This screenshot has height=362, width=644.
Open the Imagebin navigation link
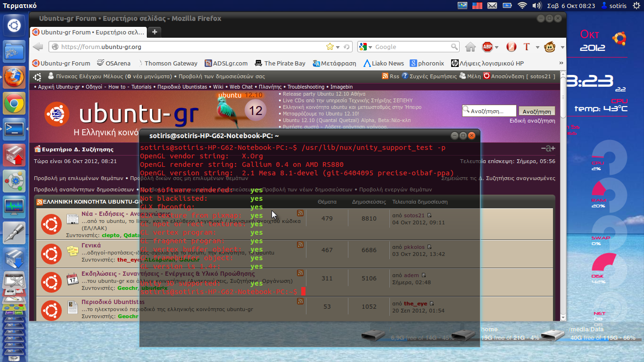point(341,87)
